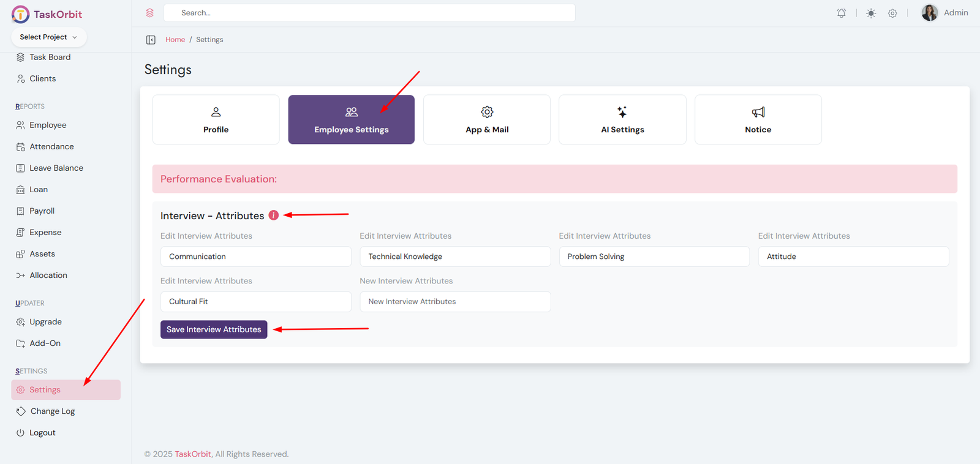Open the Notice tab
980x464 pixels.
758,119
